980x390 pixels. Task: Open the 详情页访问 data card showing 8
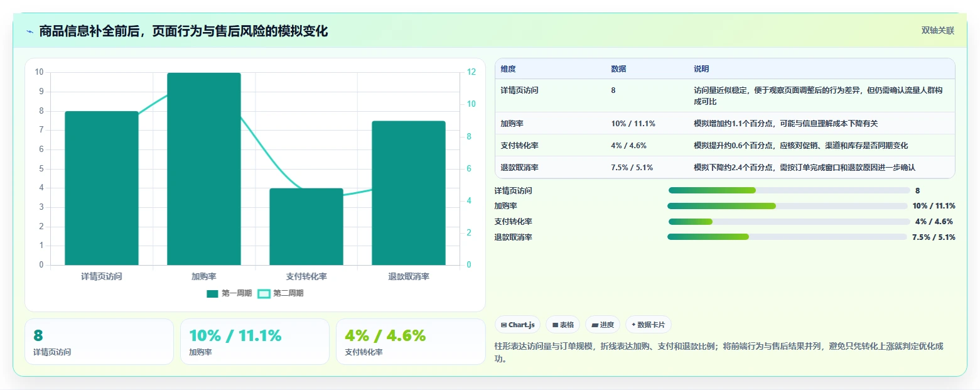tap(99, 342)
